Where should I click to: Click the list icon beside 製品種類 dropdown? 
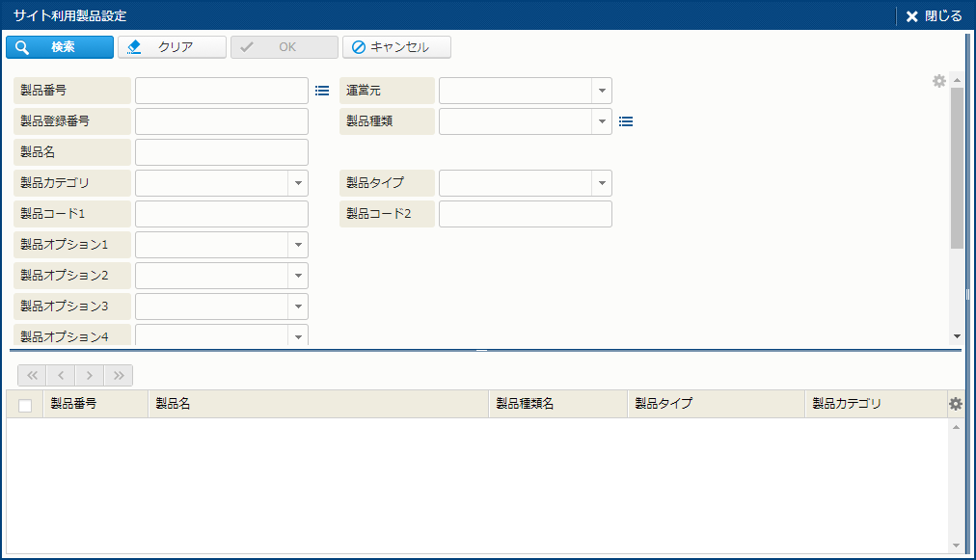(626, 121)
